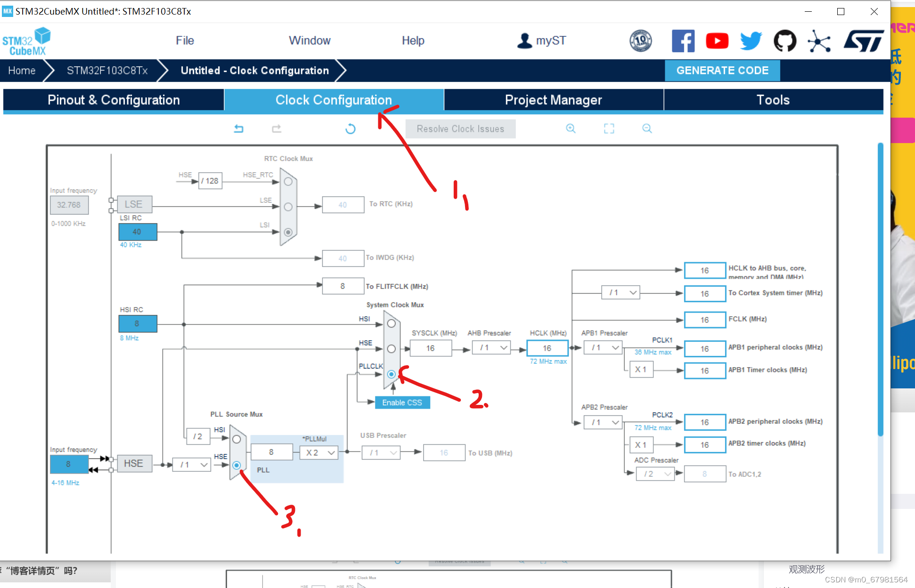Open the APB1 Prescaler dropdown

pyautogui.click(x=603, y=347)
